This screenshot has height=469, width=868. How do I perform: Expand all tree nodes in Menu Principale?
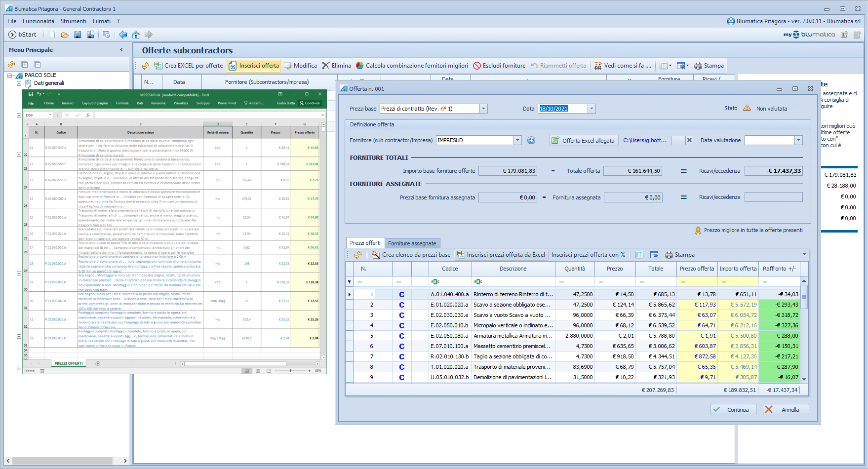tap(24, 65)
